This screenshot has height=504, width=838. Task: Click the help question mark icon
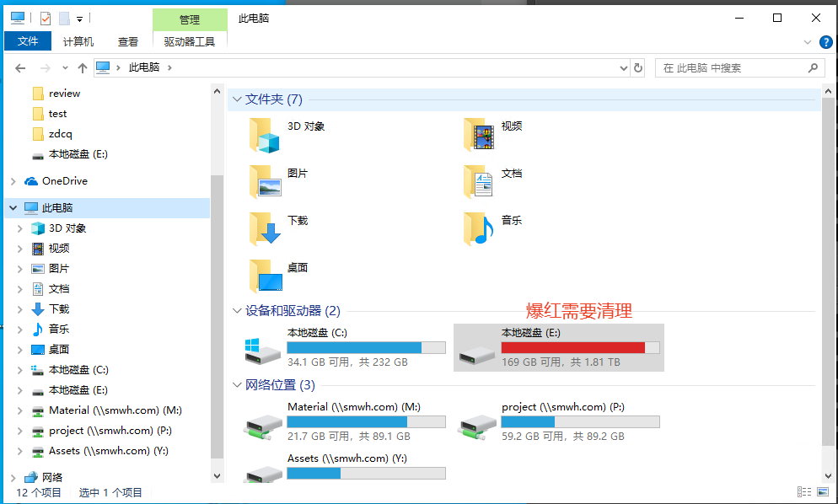tap(825, 41)
